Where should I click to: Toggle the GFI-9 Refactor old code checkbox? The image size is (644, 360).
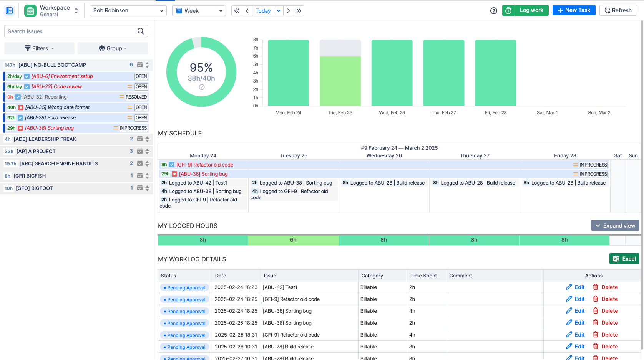pos(172,165)
